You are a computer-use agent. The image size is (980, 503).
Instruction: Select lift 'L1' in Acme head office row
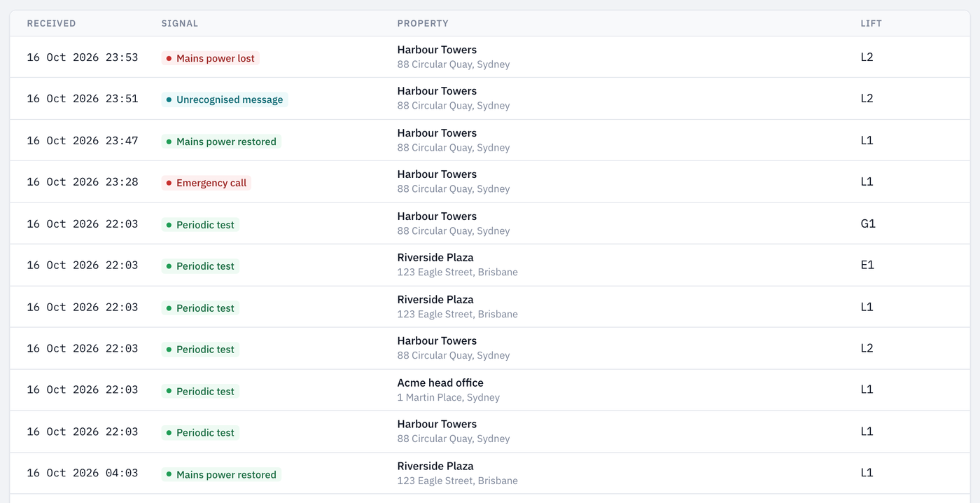867,390
